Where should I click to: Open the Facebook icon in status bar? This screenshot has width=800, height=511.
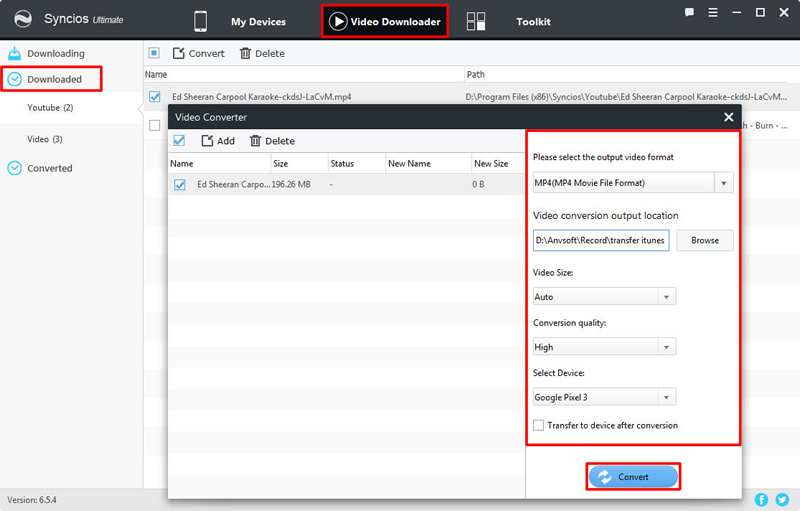coord(761,500)
